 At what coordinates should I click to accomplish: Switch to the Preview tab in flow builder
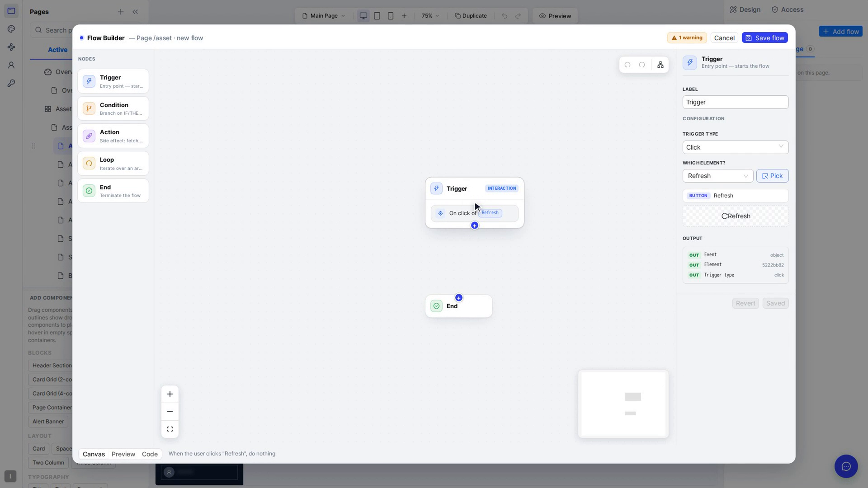point(123,454)
